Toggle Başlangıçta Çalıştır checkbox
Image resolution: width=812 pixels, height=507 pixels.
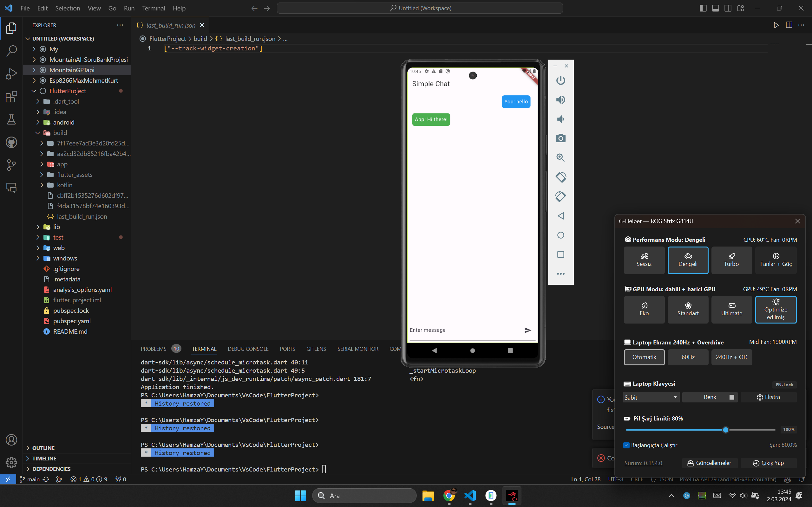point(626,445)
